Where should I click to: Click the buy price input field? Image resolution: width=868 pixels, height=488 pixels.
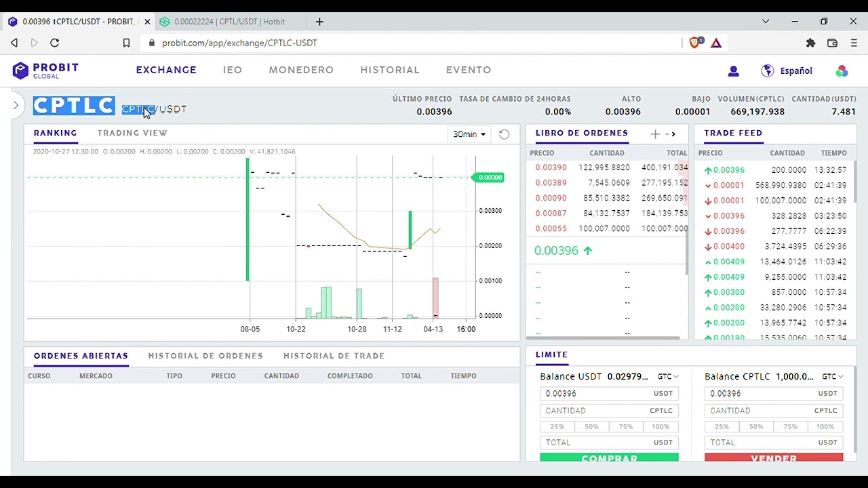click(609, 393)
